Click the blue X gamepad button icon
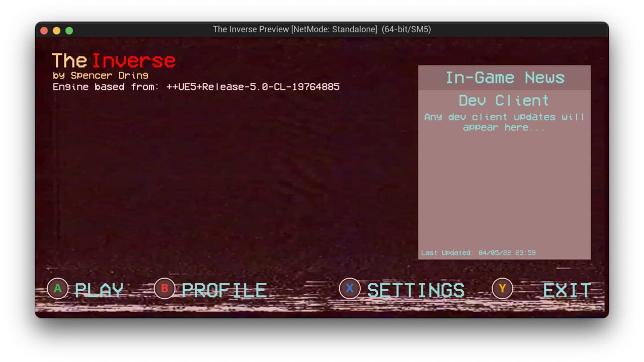Viewport: 644px width, 362px height. [350, 289]
